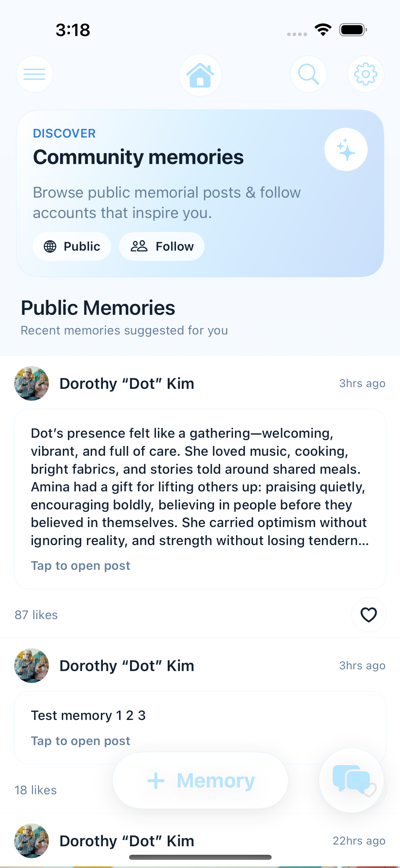
Task: View the 18 likes count
Action: [36, 790]
